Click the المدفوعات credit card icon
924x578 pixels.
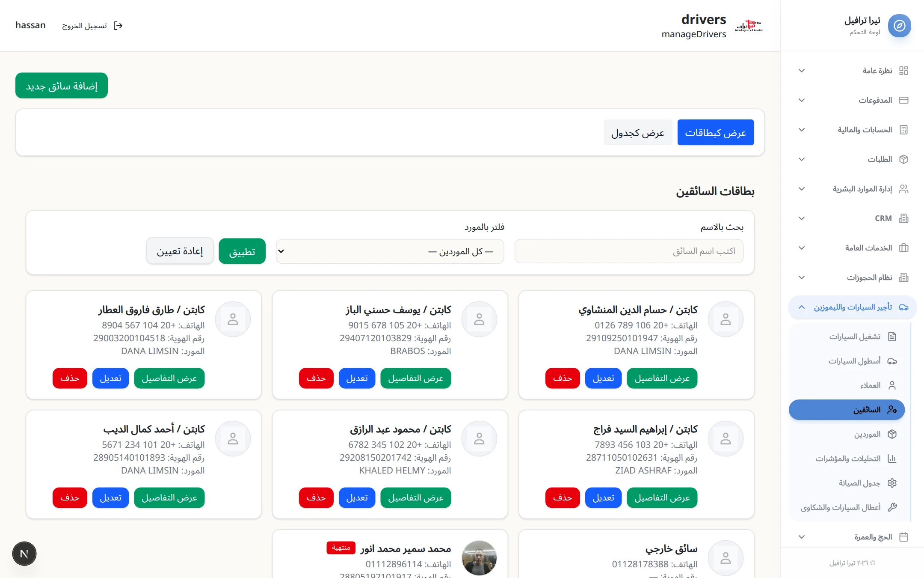(x=903, y=100)
